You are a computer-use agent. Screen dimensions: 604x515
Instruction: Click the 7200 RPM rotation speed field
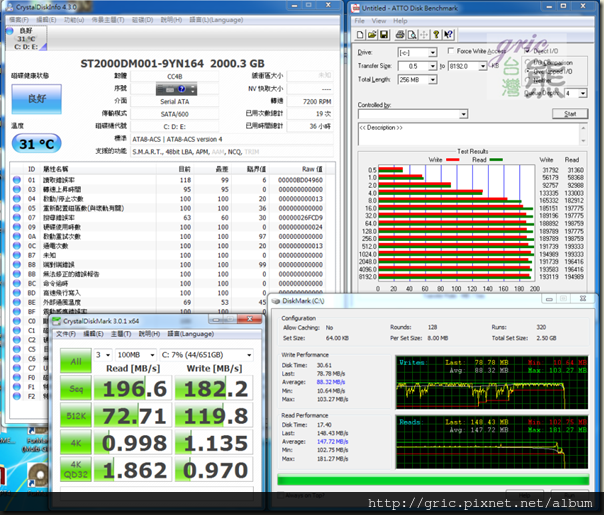point(310,102)
